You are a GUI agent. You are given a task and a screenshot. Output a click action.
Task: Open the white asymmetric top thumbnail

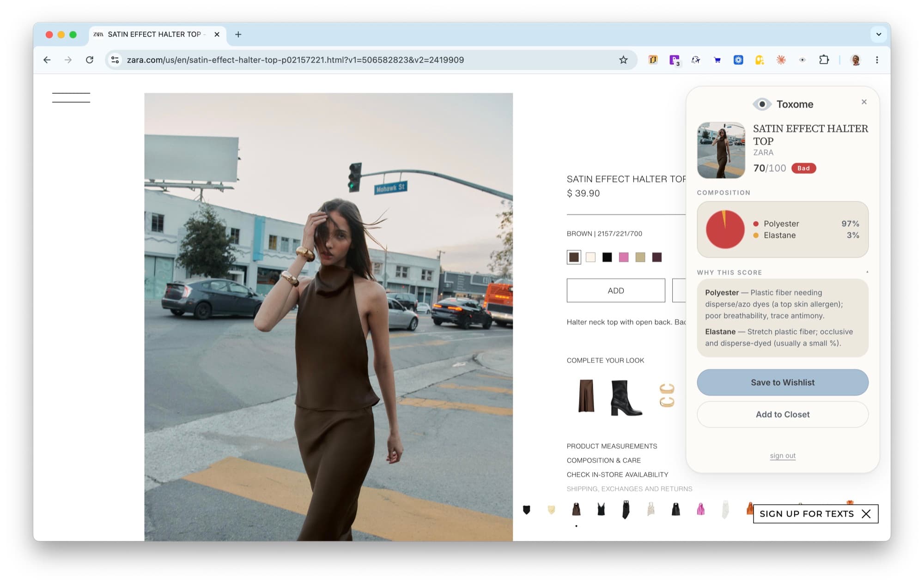pyautogui.click(x=725, y=509)
